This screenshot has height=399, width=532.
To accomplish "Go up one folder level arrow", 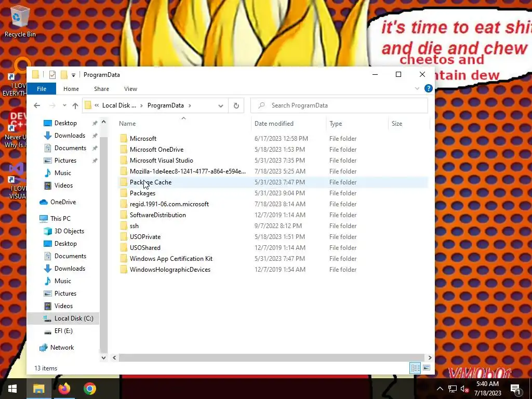I will (x=75, y=105).
